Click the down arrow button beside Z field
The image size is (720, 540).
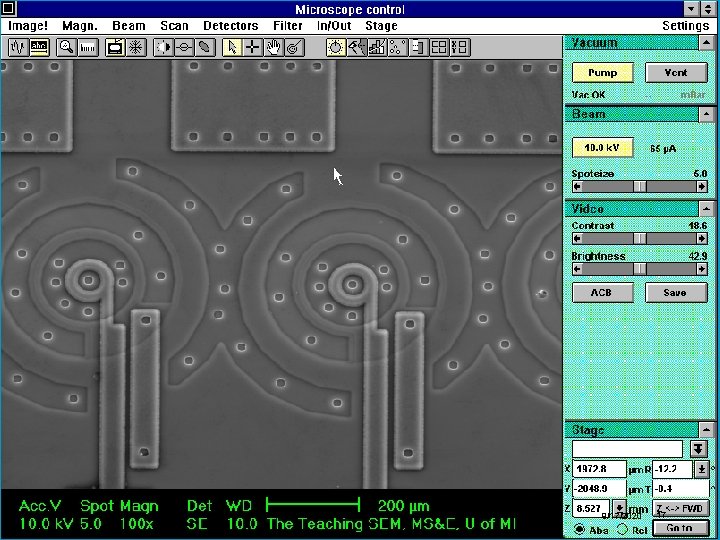(x=620, y=508)
